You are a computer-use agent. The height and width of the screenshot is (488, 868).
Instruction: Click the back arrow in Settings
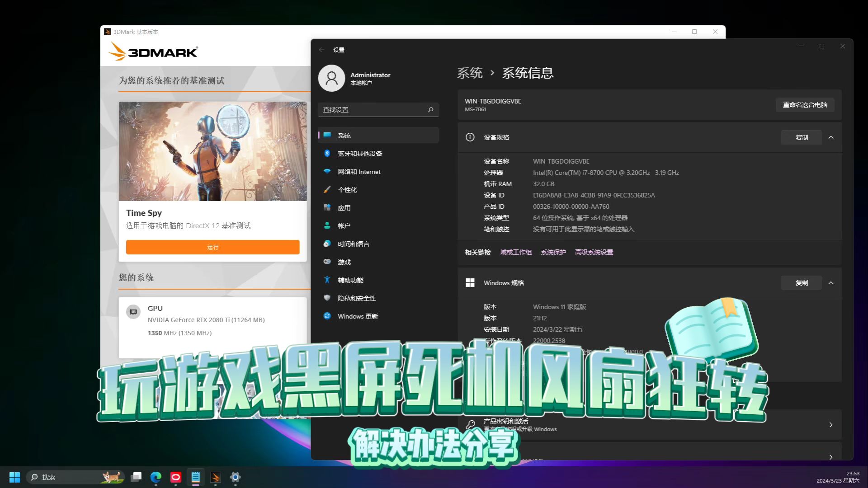pyautogui.click(x=321, y=50)
